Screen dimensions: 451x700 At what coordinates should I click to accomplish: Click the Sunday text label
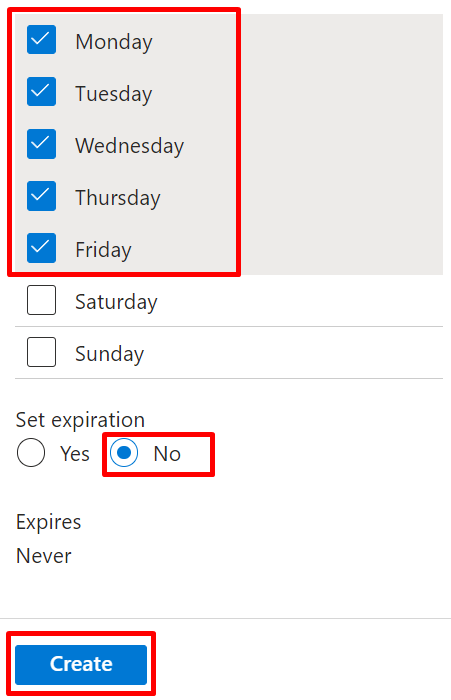click(x=109, y=354)
